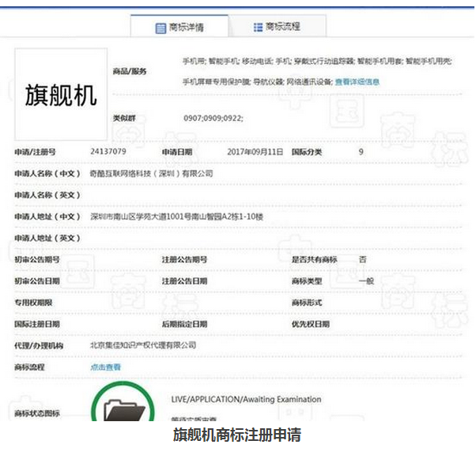476x452 pixels.
Task: Select the 否 shared trademark value
Action: [x=363, y=259]
